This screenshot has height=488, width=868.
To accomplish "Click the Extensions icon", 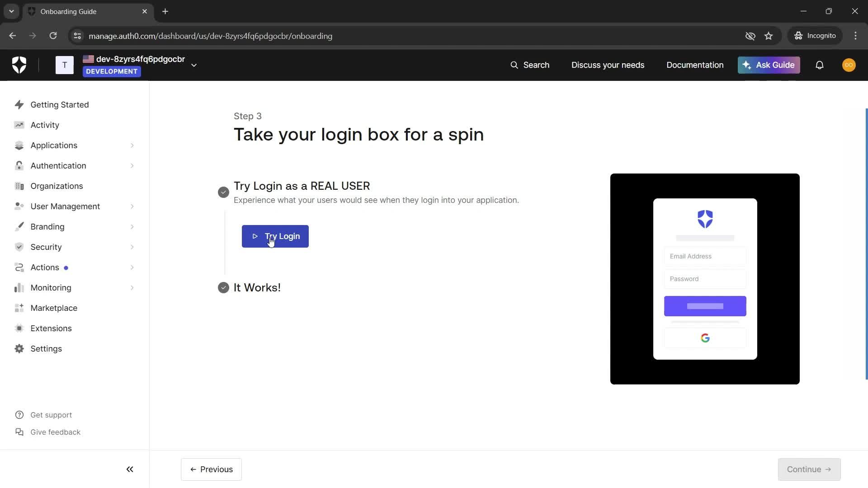I will pos(19,328).
